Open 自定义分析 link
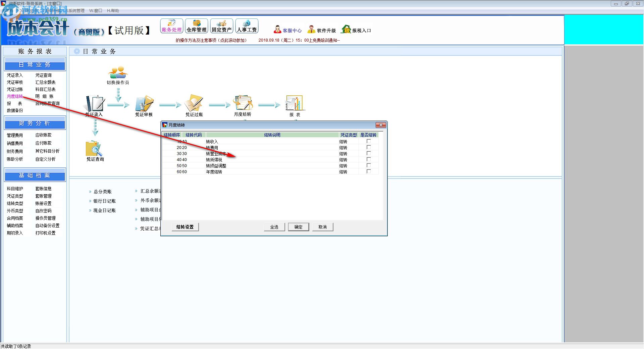 click(x=45, y=159)
